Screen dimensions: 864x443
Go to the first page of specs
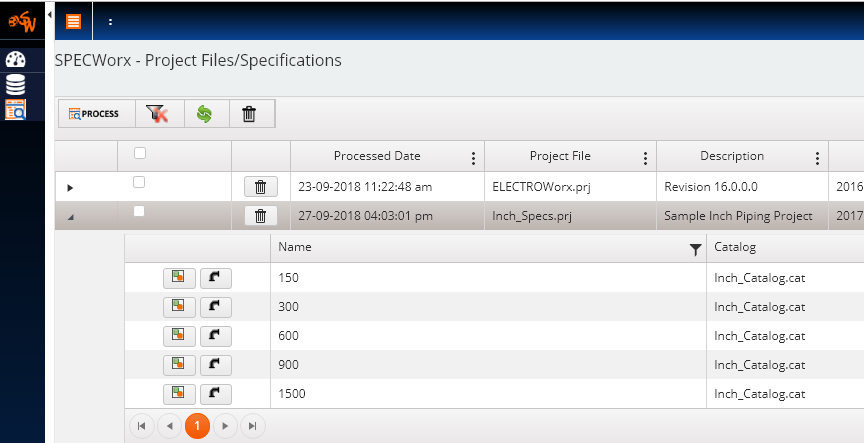pyautogui.click(x=142, y=426)
